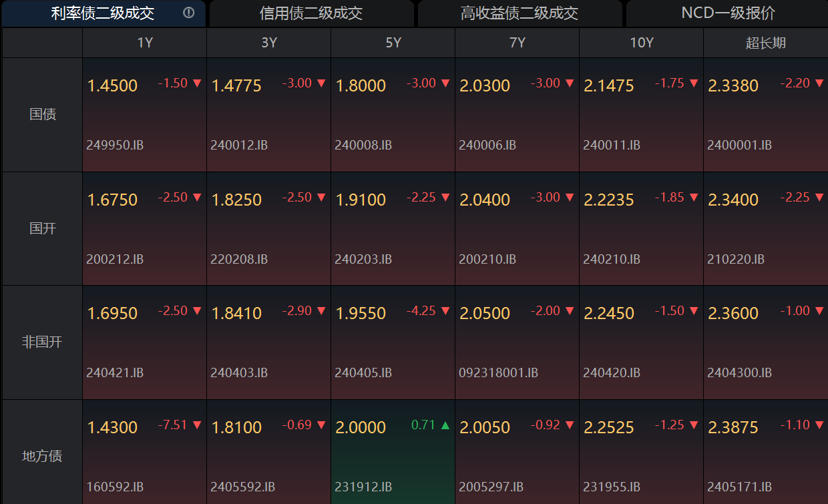
Task: Click the 国开 7Y yield 2.0400
Action: tap(485, 200)
